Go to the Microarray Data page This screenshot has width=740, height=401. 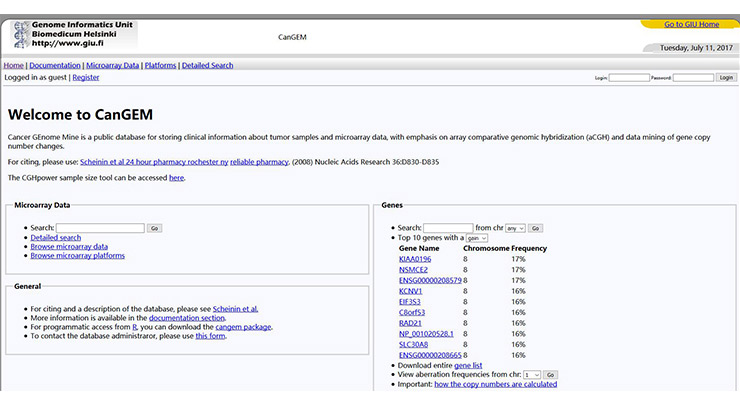(x=112, y=66)
